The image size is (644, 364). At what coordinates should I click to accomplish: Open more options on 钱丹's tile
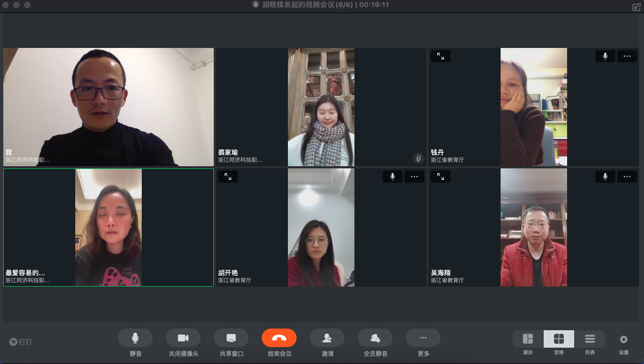(627, 56)
